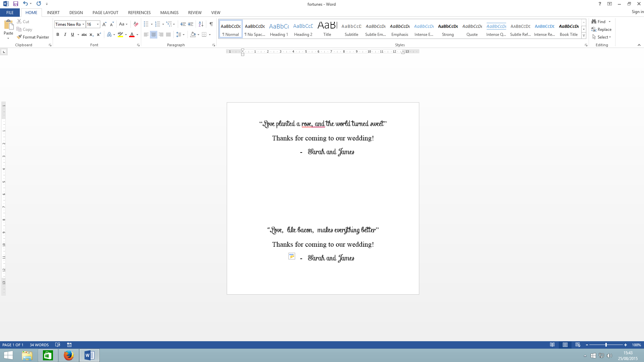644x362 pixels.
Task: Toggle italic formatting
Action: click(65, 35)
